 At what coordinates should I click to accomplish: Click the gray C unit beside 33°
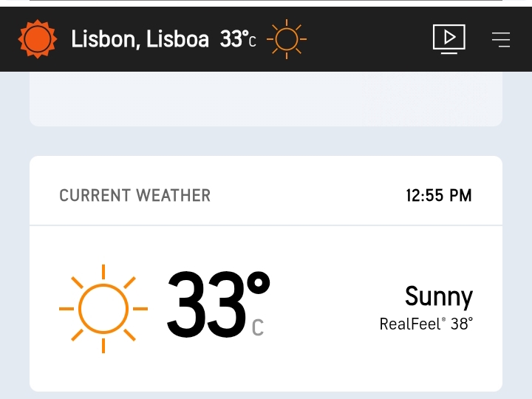(257, 327)
